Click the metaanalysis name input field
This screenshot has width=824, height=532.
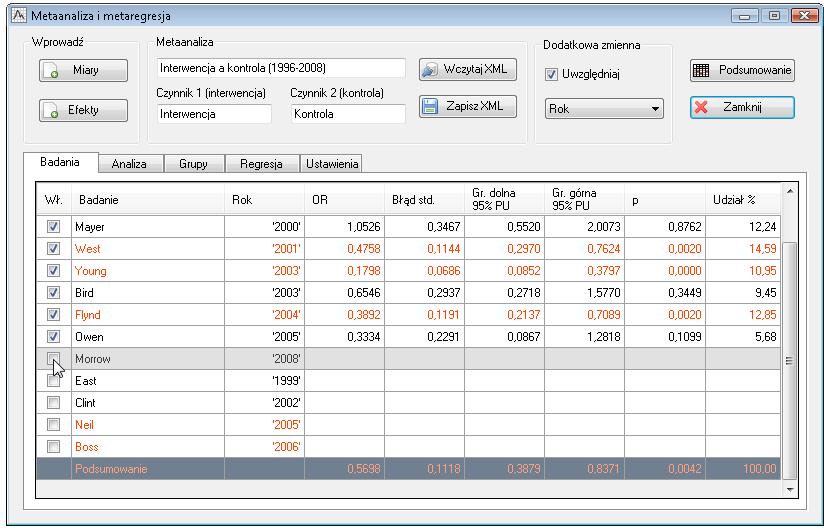pos(281,68)
